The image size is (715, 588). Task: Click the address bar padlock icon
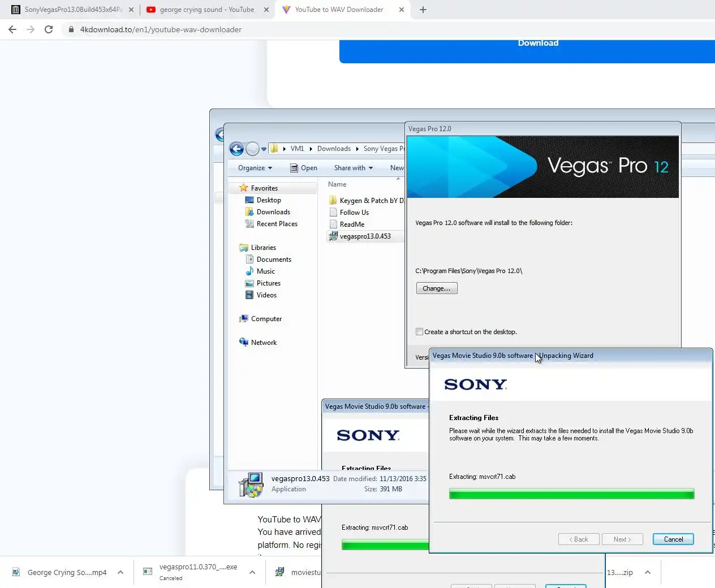coord(71,29)
